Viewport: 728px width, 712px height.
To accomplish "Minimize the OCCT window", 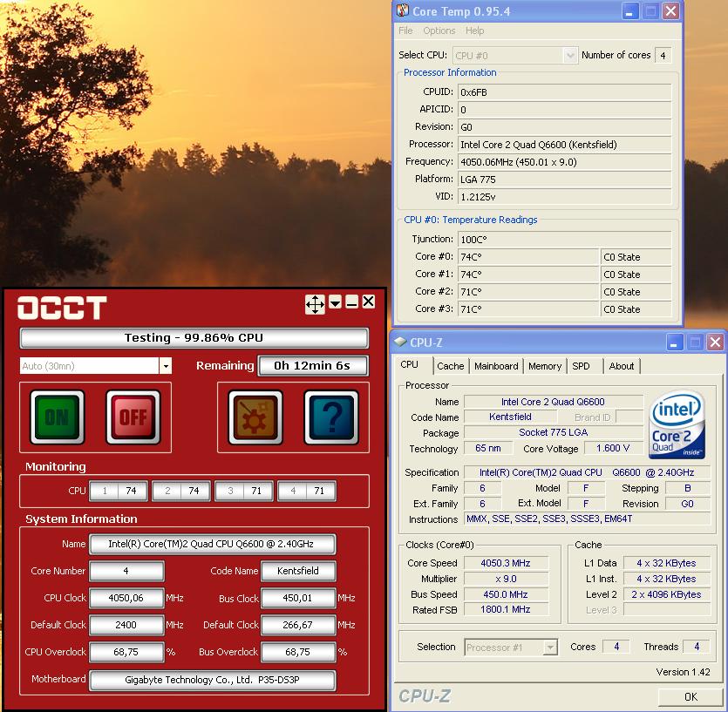I will 351,302.
